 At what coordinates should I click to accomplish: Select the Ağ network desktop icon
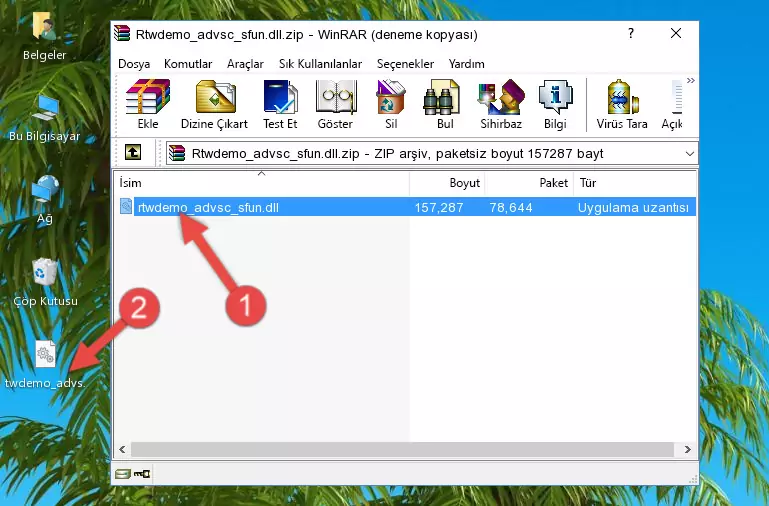click(x=44, y=200)
